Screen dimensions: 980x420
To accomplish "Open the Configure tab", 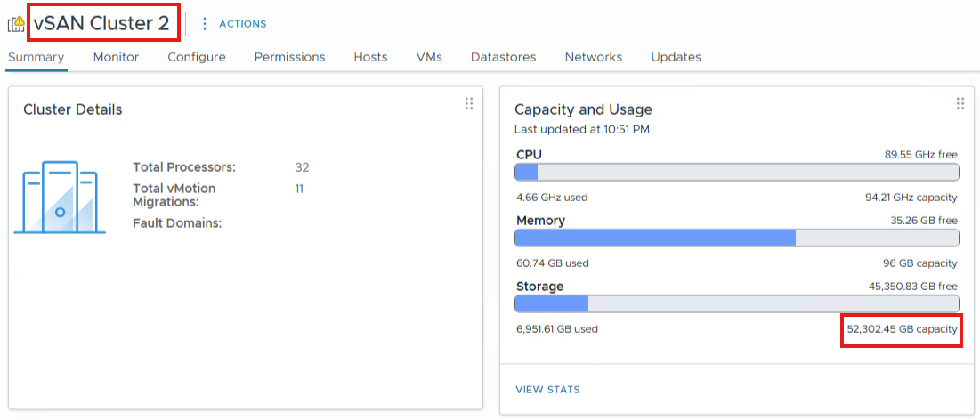I will (197, 57).
